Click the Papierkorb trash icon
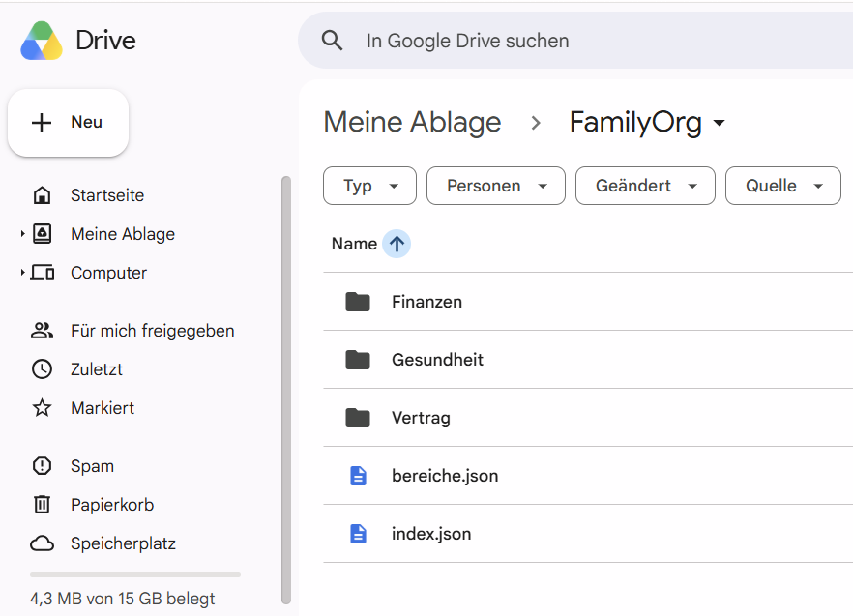 [x=42, y=505]
